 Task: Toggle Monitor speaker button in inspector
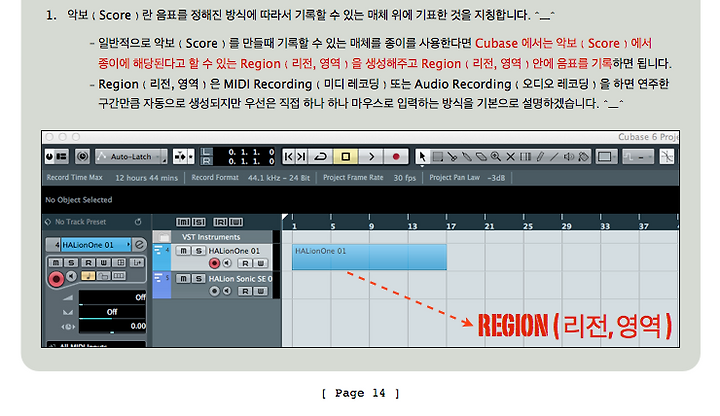click(71, 276)
